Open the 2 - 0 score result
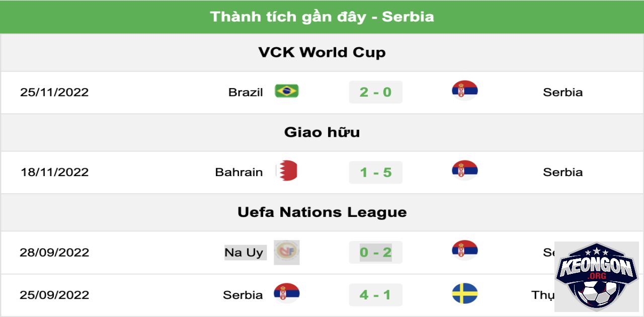This screenshot has height=317, width=644. pos(376,92)
